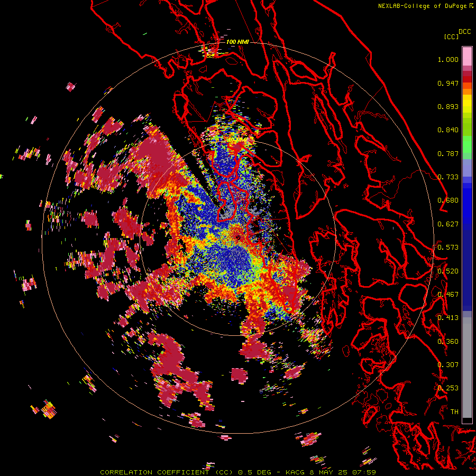Image resolution: width=476 pixels, height=476 pixels.
Task: Click the Correlation Coefficient caption at the bottom
Action: pyautogui.click(x=238, y=472)
